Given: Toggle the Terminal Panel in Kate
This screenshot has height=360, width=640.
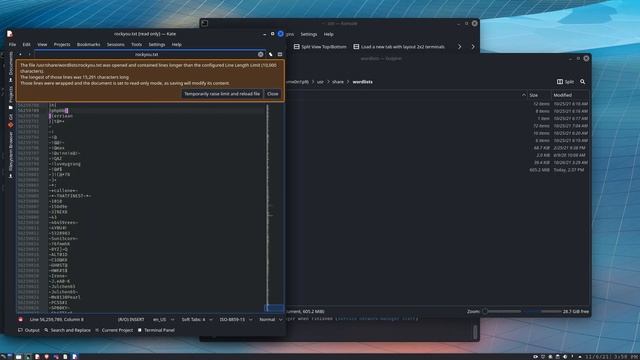Looking at the screenshot, I should tap(156, 330).
